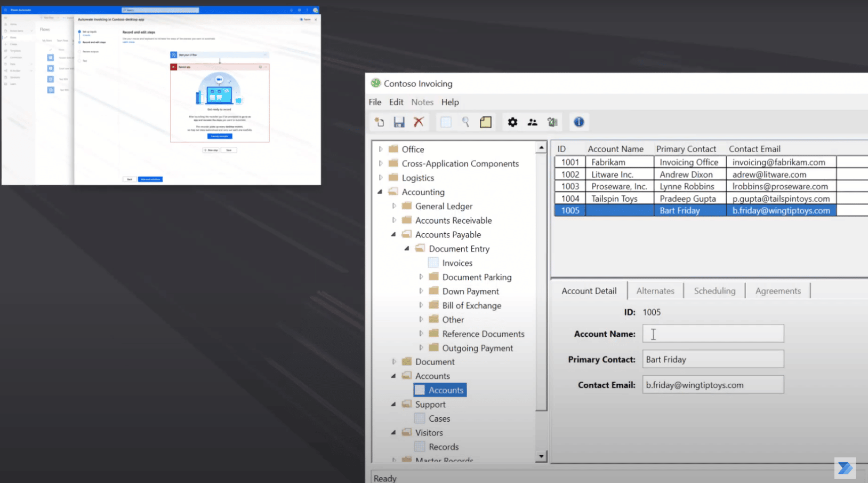The image size is (868, 483).
Task: Click the Contact Email input field
Action: (x=713, y=385)
